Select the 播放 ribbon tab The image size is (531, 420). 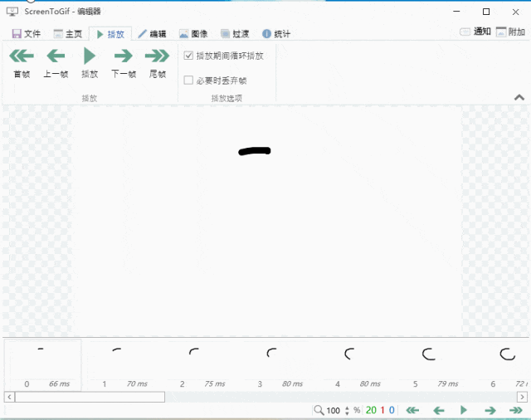click(x=110, y=34)
